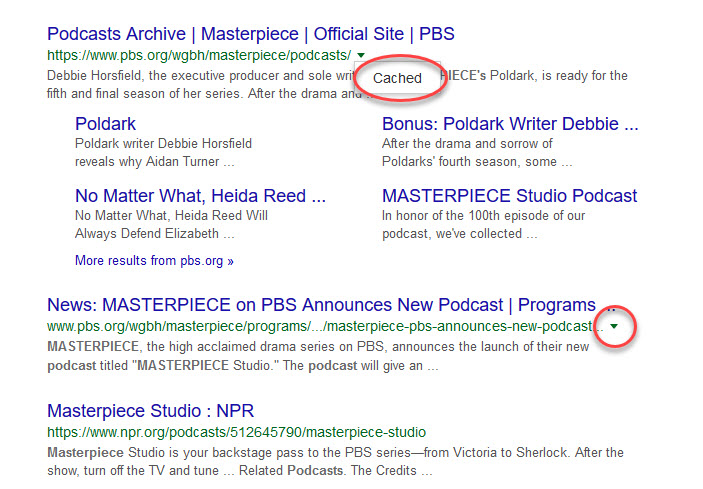Viewport: 703px width, 489px height.
Task: Open 'News: MASTERPIECE on PBS Announces New Podcast' result
Action: tap(331, 305)
